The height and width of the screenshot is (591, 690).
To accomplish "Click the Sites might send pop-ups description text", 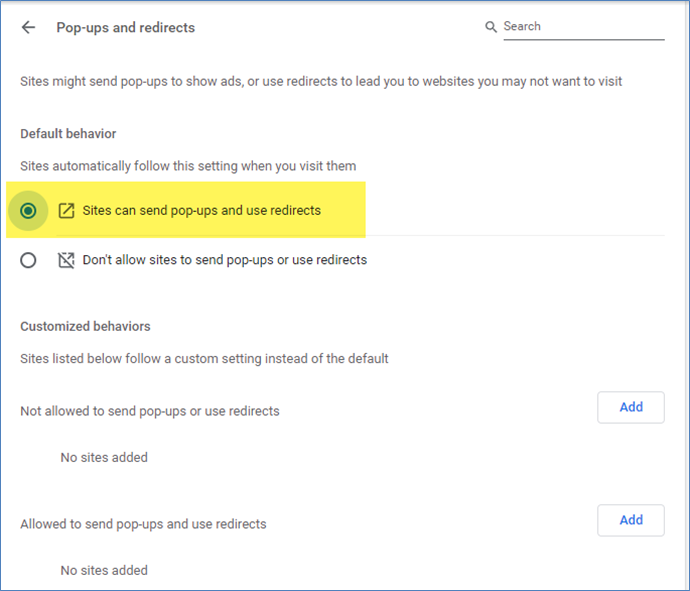I will (321, 81).
